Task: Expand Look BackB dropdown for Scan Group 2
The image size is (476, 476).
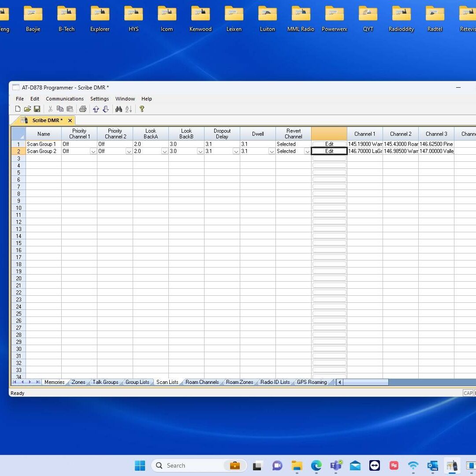Action: [201, 151]
